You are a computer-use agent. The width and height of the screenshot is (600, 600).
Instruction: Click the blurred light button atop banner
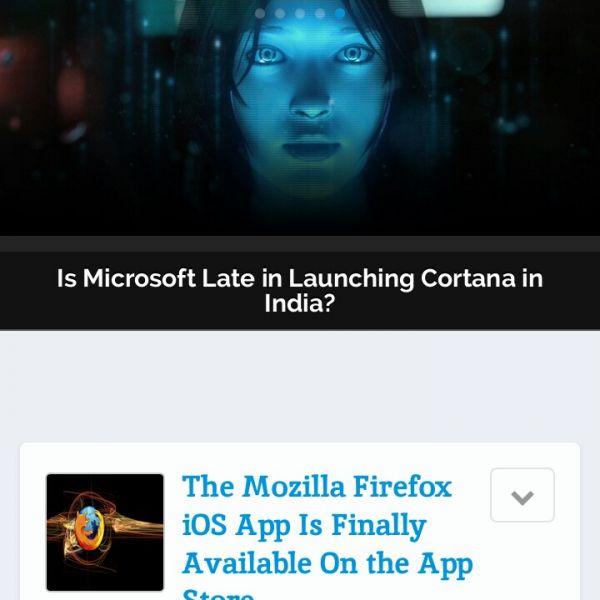(446, 7)
